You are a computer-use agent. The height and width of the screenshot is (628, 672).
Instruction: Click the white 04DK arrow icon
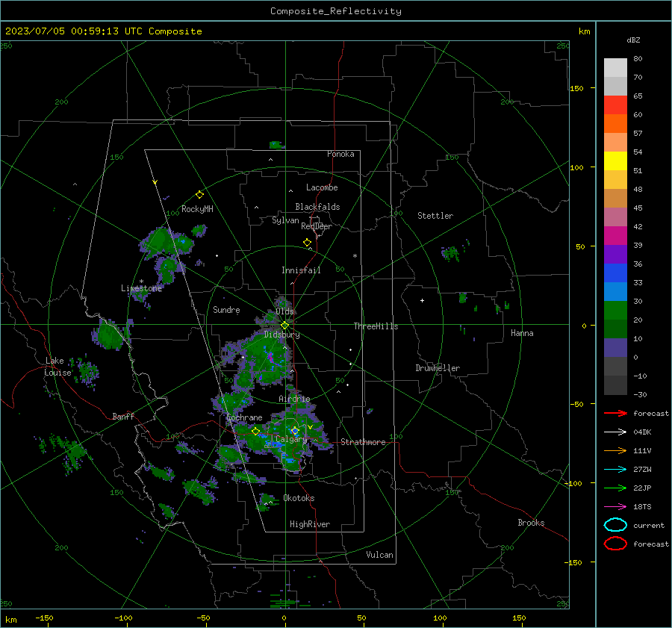[615, 432]
